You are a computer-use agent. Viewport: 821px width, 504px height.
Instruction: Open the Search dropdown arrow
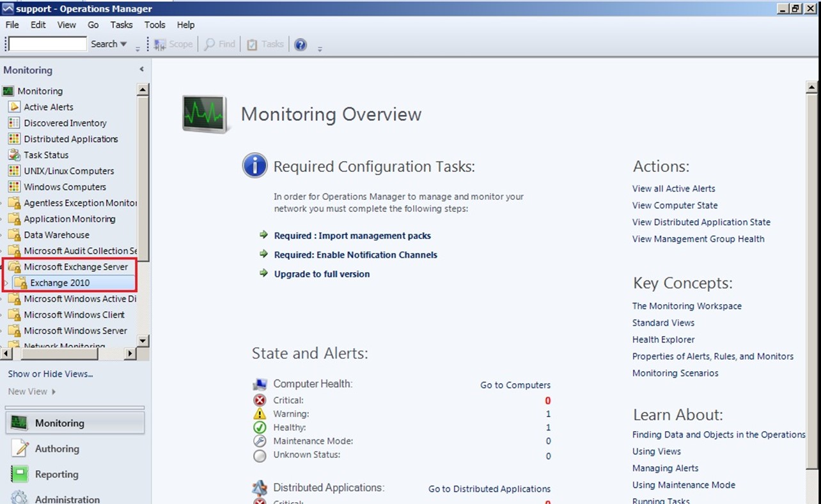(x=123, y=44)
